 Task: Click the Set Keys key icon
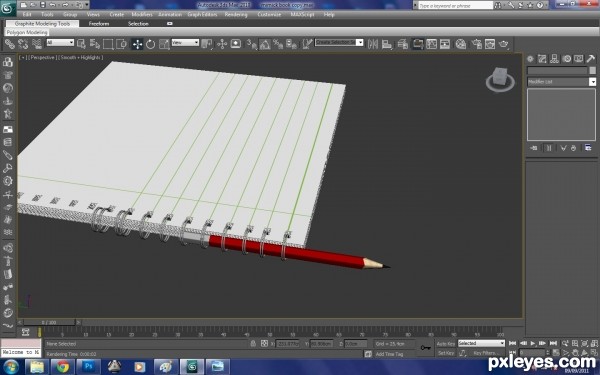click(x=425, y=348)
